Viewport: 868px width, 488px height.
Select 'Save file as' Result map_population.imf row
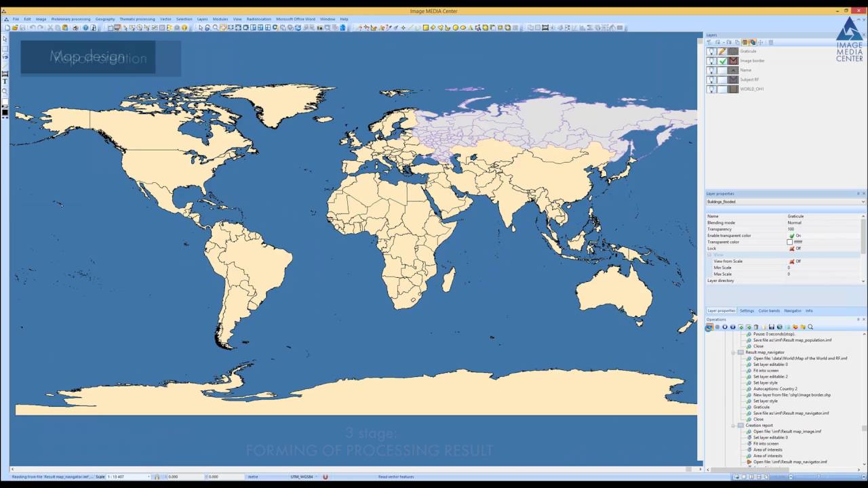[x=792, y=340]
